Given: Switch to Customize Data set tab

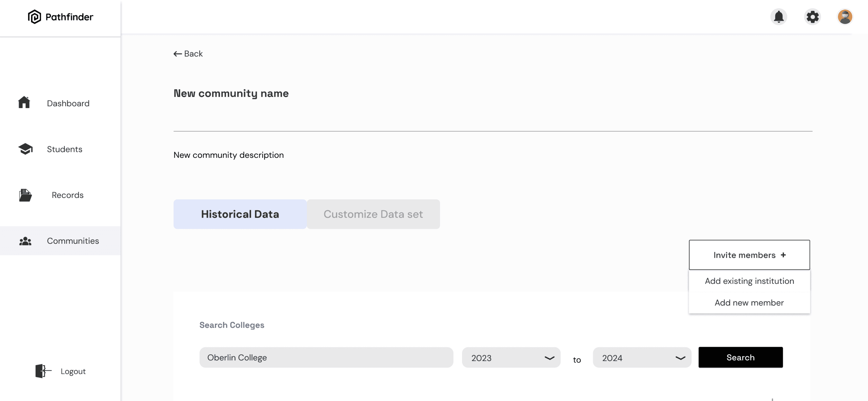Looking at the screenshot, I should (x=373, y=214).
